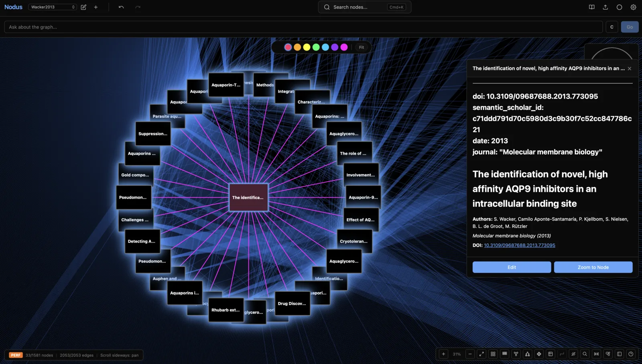Click the zoom in plus icon

click(443, 354)
